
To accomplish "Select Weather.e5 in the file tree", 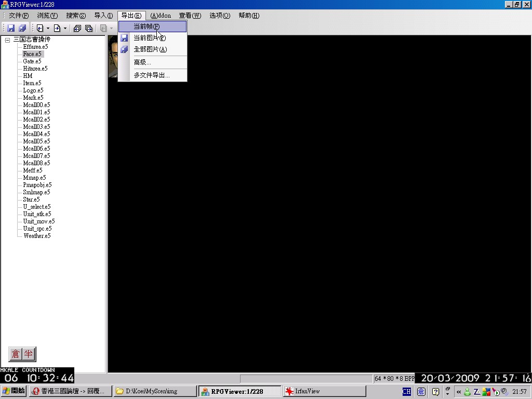I will pyautogui.click(x=37, y=236).
